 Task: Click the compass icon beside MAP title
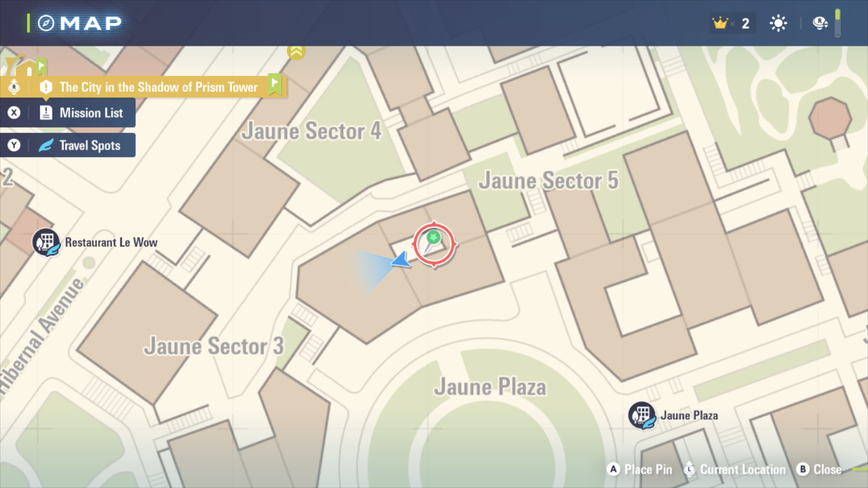tap(46, 23)
